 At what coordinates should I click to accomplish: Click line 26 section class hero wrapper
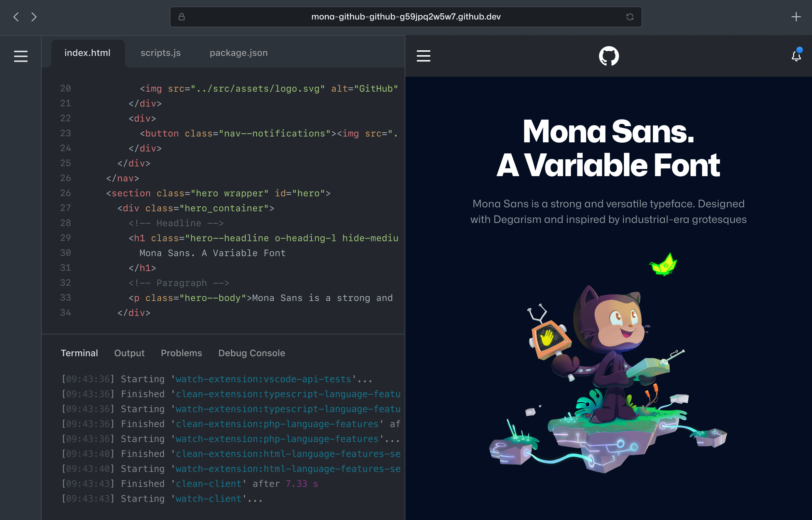(x=218, y=193)
